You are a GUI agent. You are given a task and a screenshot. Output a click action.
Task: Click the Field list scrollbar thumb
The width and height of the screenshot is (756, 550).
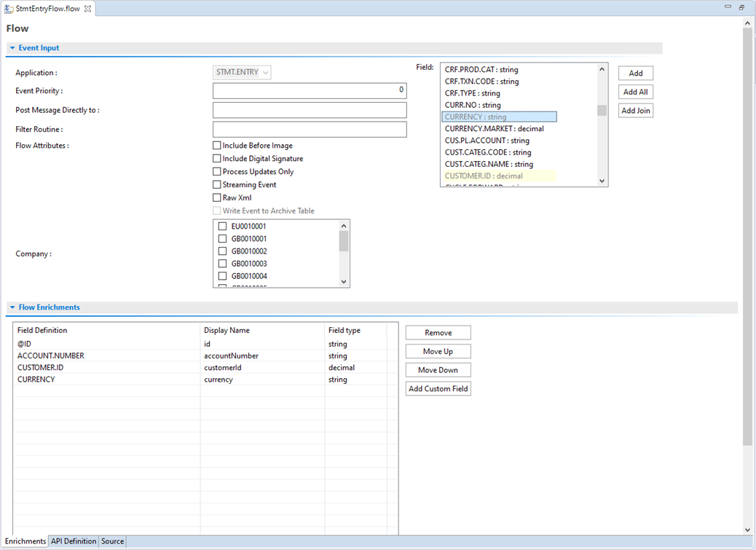pos(602,111)
